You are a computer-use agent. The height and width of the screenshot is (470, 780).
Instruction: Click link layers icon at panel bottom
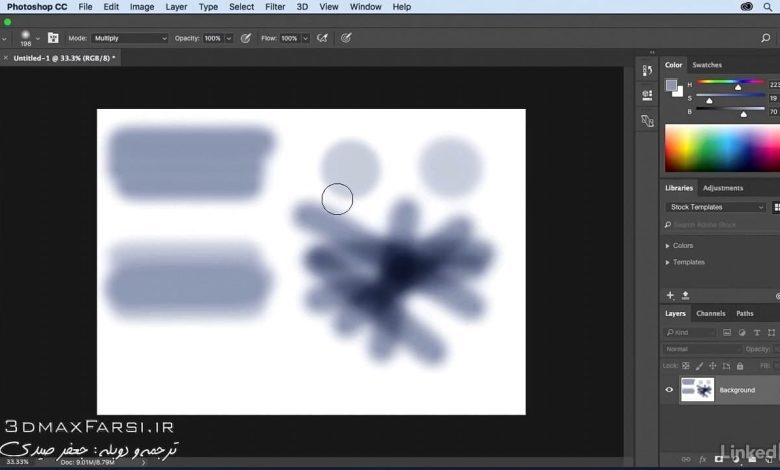click(686, 460)
